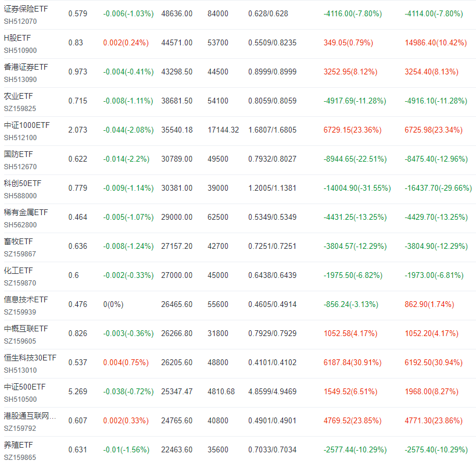The image size is (476, 464).
Task: Click stock code SH588000
Action: pos(20,196)
